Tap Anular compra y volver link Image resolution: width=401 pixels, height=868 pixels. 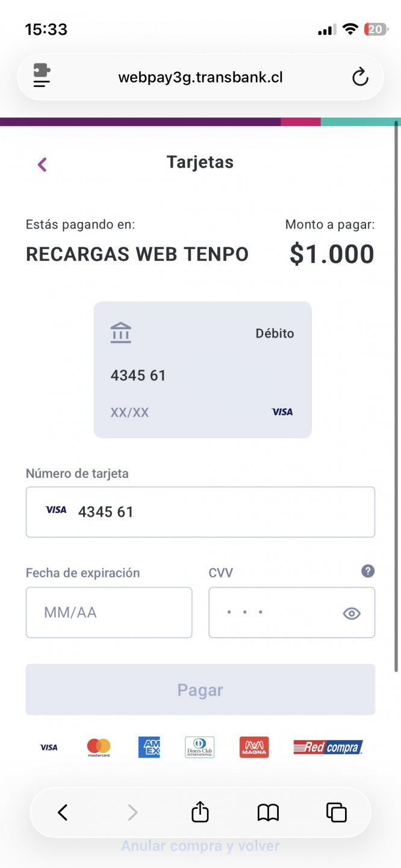click(200, 846)
